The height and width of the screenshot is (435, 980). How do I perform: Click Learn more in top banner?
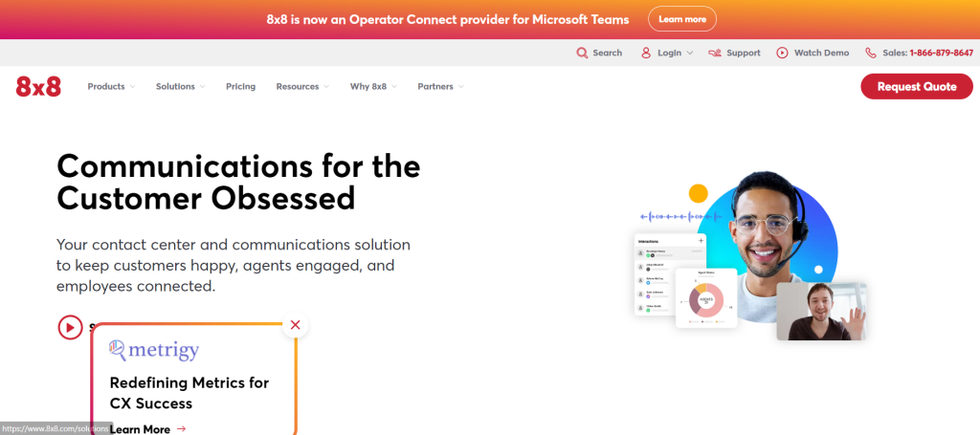pos(681,19)
